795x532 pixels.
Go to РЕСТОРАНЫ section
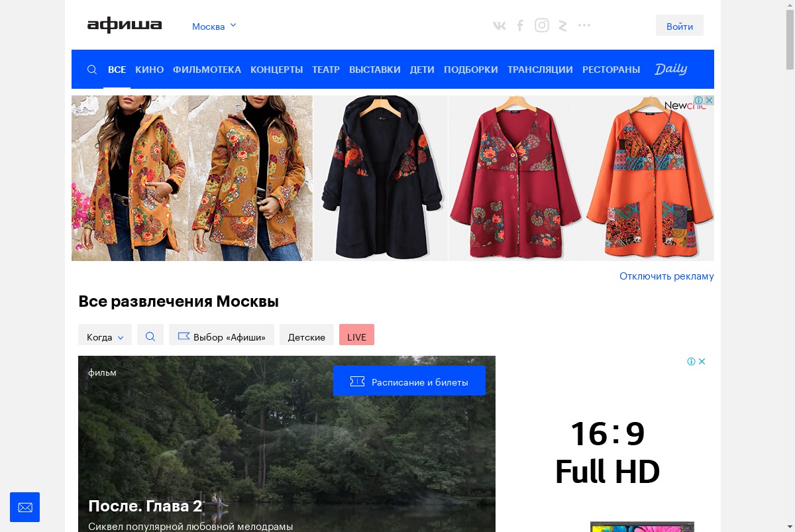(611, 70)
